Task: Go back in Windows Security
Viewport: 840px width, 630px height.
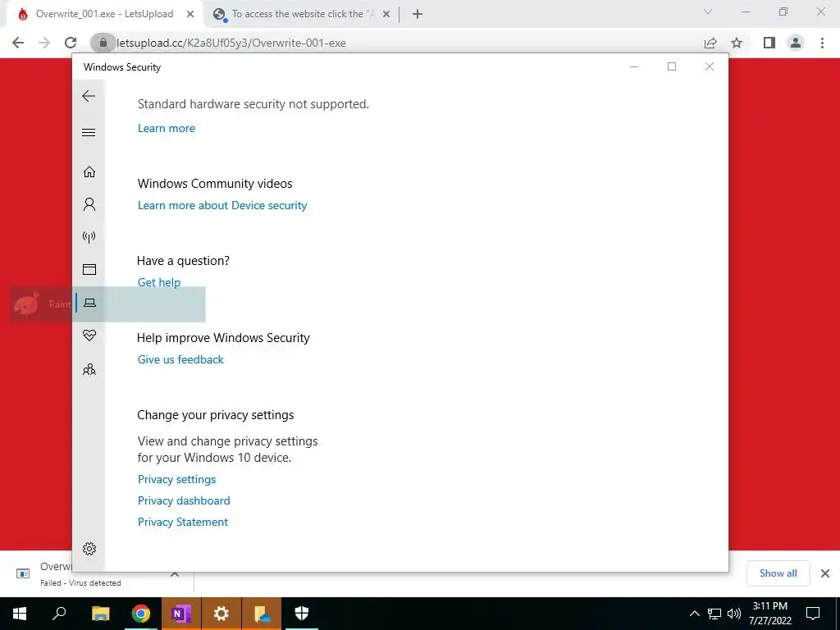Action: 89,97
